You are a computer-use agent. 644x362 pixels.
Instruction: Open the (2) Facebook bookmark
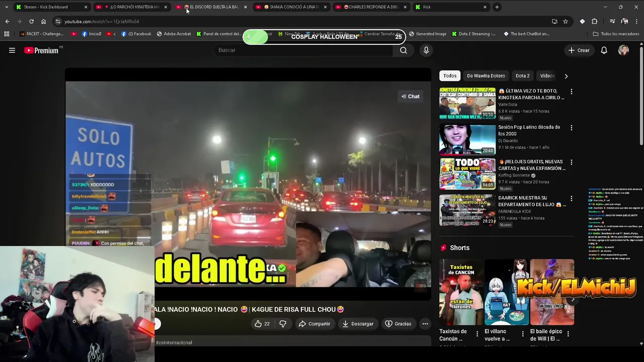pyautogui.click(x=136, y=34)
